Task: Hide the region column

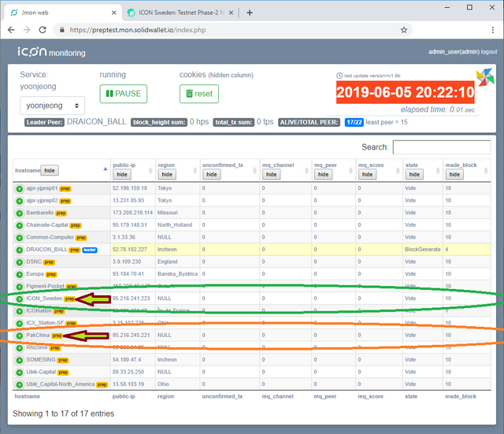Action: click(x=167, y=174)
